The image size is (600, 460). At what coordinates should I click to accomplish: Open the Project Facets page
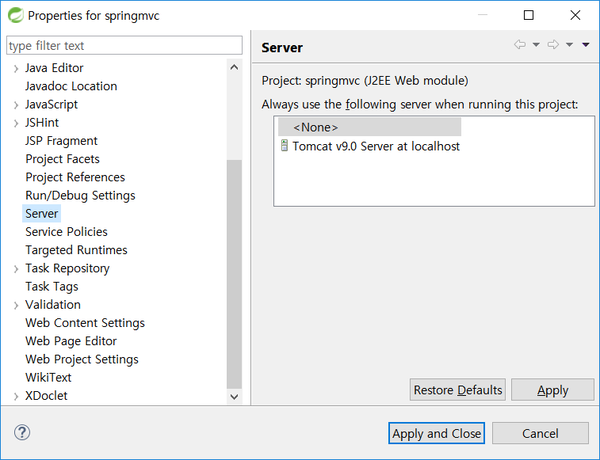pos(62,159)
